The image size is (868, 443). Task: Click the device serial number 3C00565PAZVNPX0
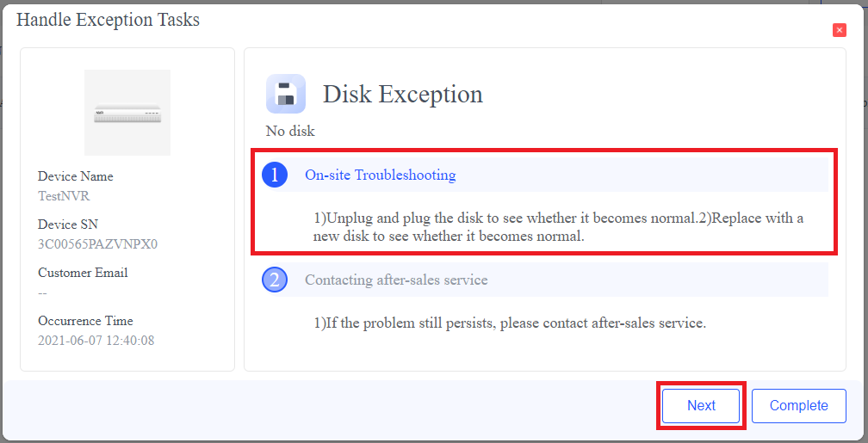[x=97, y=243]
